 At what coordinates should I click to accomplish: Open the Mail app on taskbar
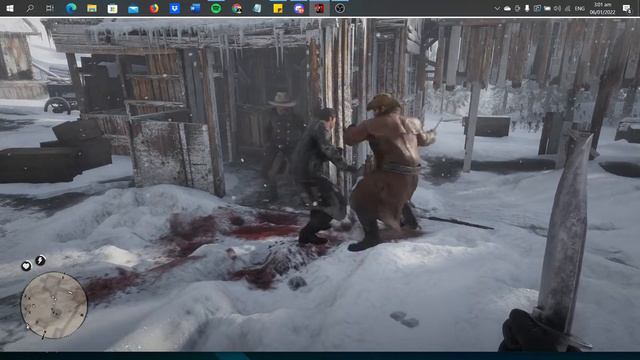[133, 9]
